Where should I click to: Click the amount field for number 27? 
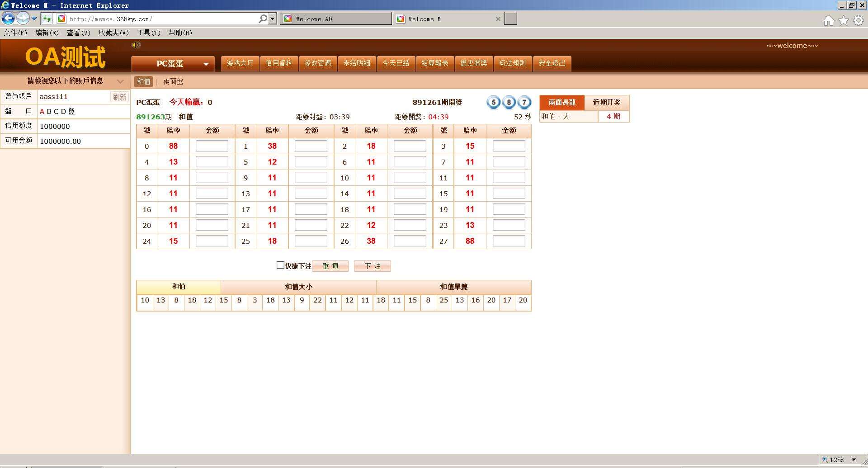(x=509, y=241)
